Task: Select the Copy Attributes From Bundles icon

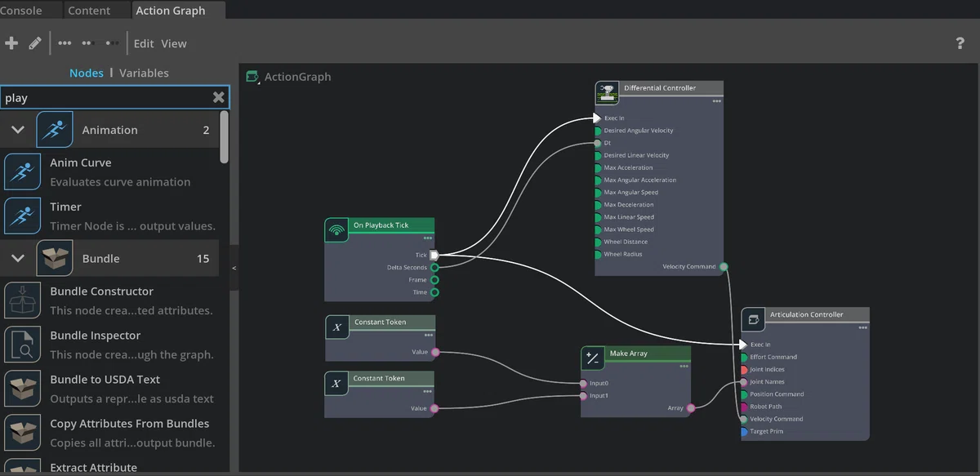Action: pyautogui.click(x=23, y=432)
